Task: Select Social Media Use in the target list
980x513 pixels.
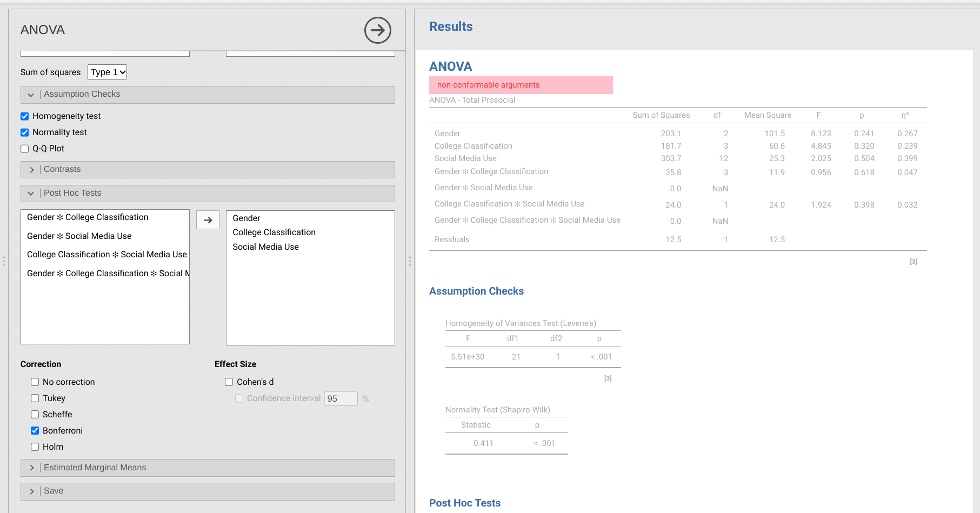Action: [x=266, y=247]
